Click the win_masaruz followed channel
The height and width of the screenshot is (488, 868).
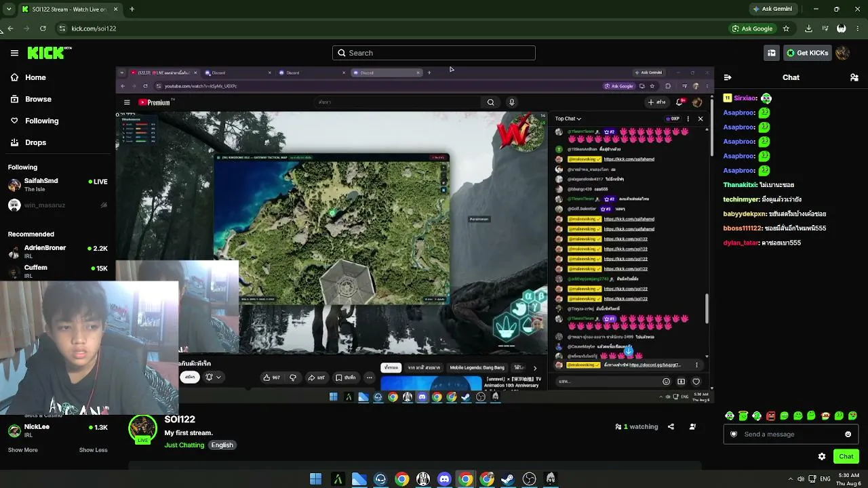tap(58, 205)
